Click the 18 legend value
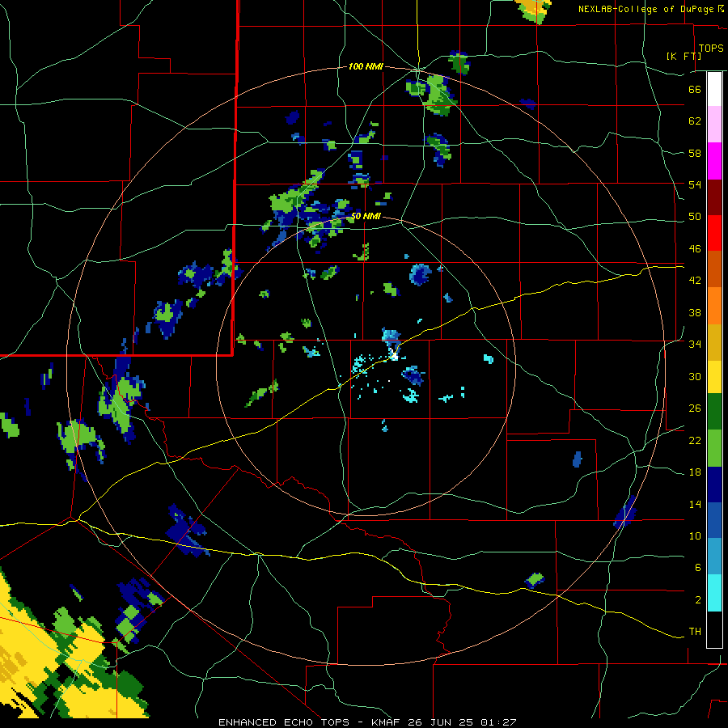728x728 pixels. [695, 472]
